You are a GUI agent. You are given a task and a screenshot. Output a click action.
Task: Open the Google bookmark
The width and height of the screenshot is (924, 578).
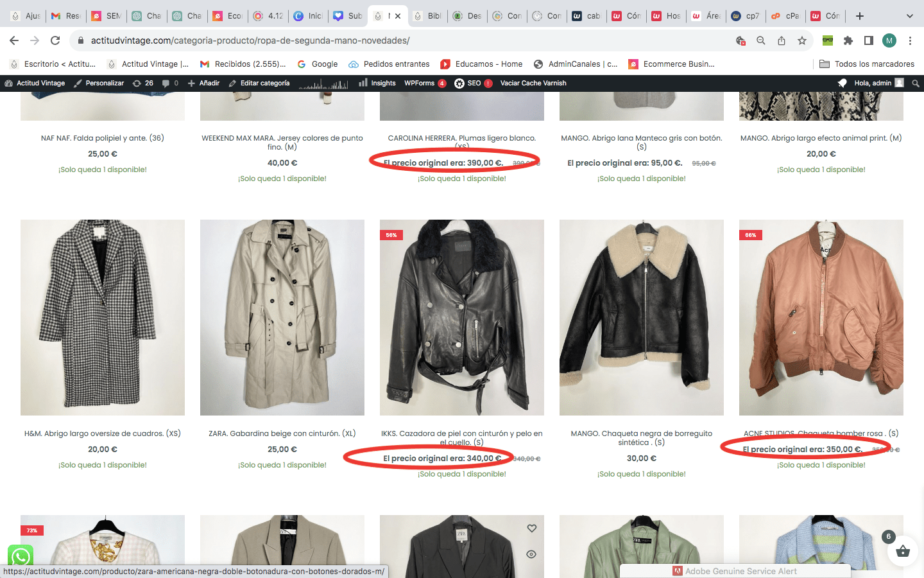click(x=318, y=64)
